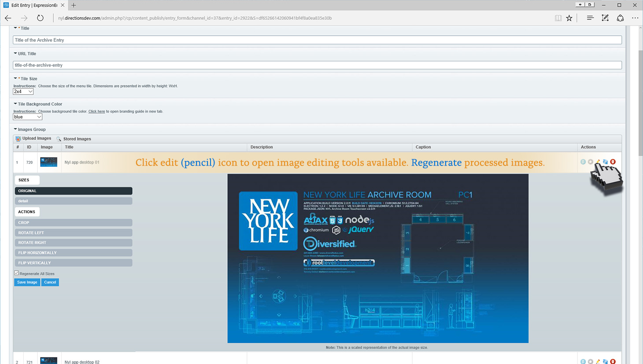Select the Upload Images tab

click(x=37, y=139)
